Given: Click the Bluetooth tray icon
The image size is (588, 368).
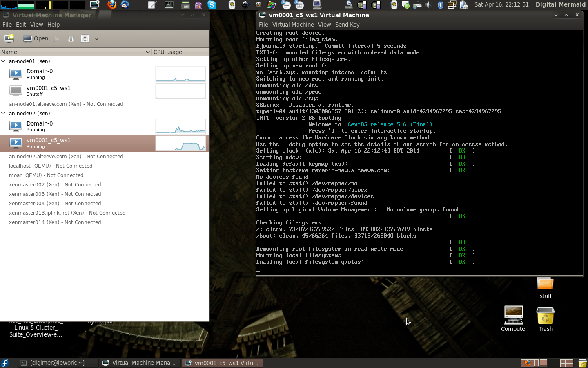Looking at the screenshot, I should pyautogui.click(x=440, y=5).
